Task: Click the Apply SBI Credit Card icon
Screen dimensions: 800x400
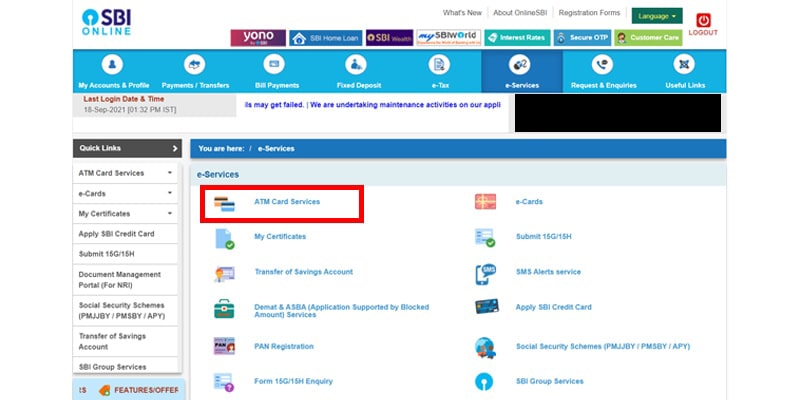Action: tap(487, 307)
